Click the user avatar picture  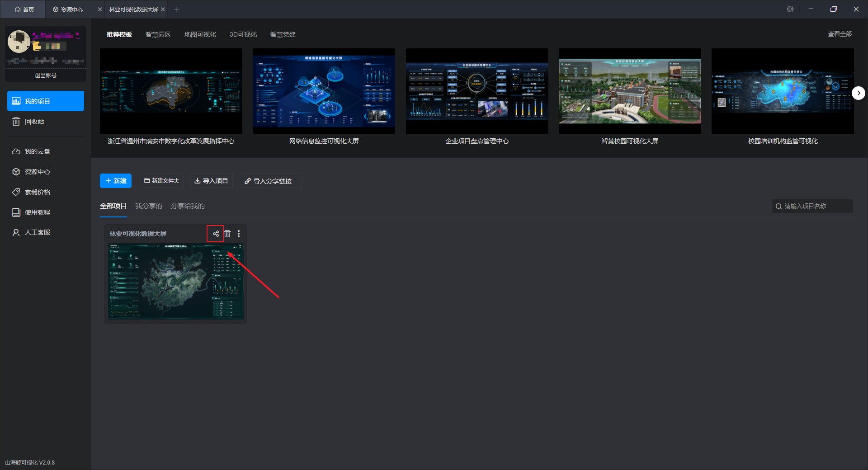click(x=19, y=42)
